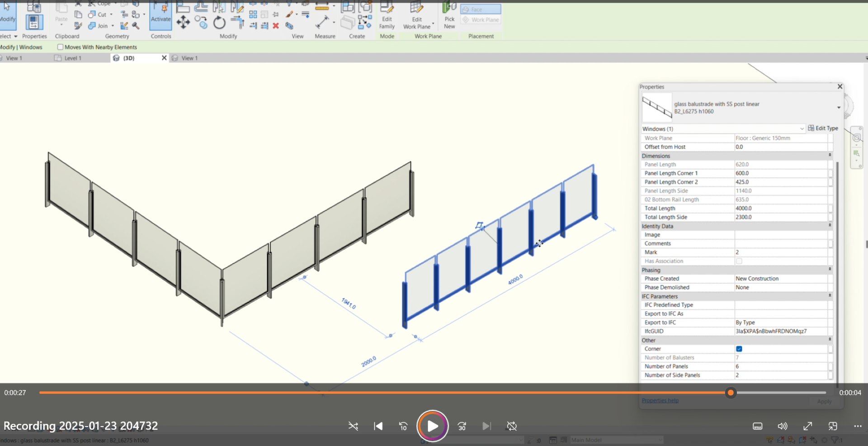
Task: Click the Array tool in Modify panel
Action: (253, 14)
